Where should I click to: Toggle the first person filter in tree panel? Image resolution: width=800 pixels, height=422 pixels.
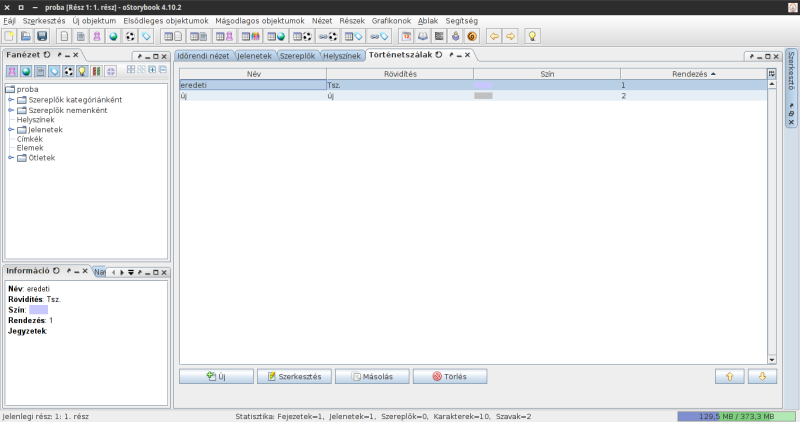[x=12, y=71]
